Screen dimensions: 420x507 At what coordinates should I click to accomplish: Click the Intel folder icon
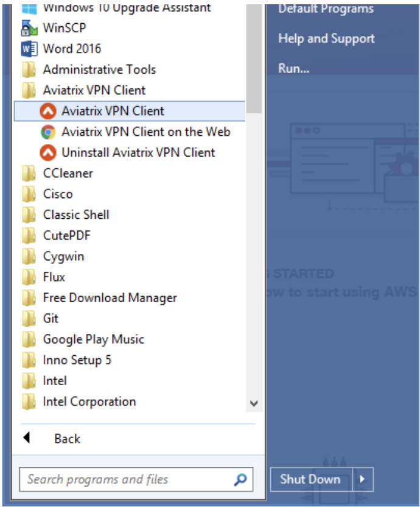(29, 381)
